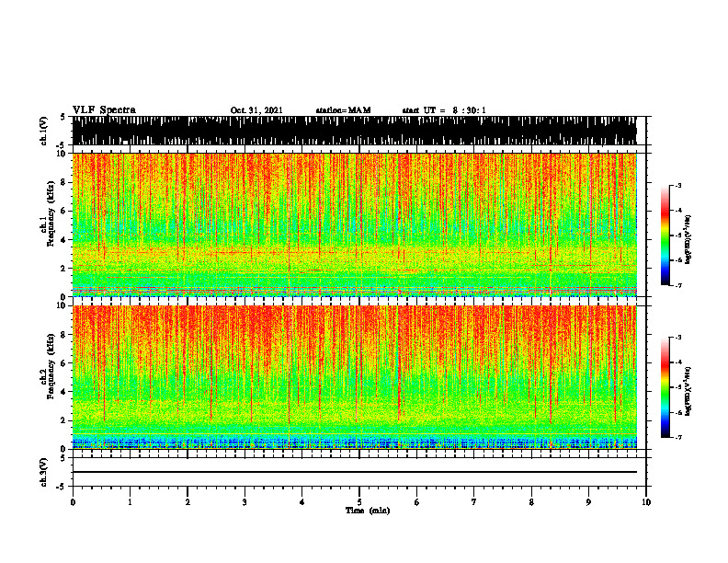The width and height of the screenshot is (728, 563).
Task: Click the "-7" label on ch.2 color bar
Action: tap(678, 437)
